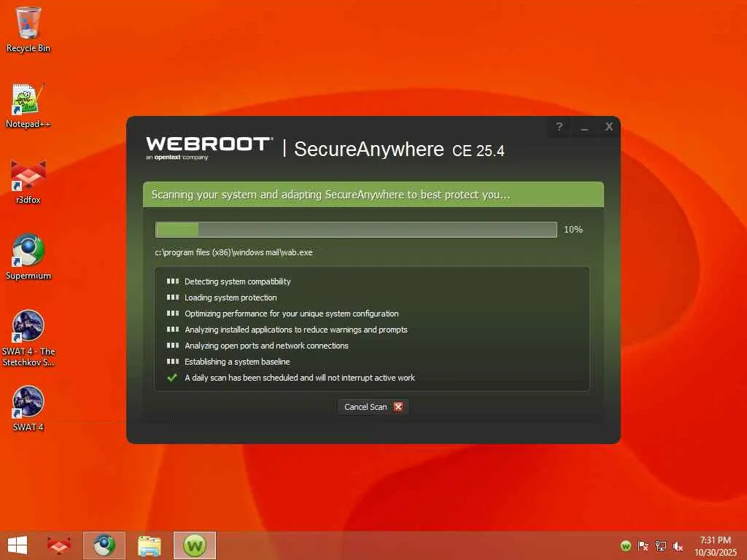Click the scan progress bar
The width and height of the screenshot is (747, 560).
tap(356, 230)
